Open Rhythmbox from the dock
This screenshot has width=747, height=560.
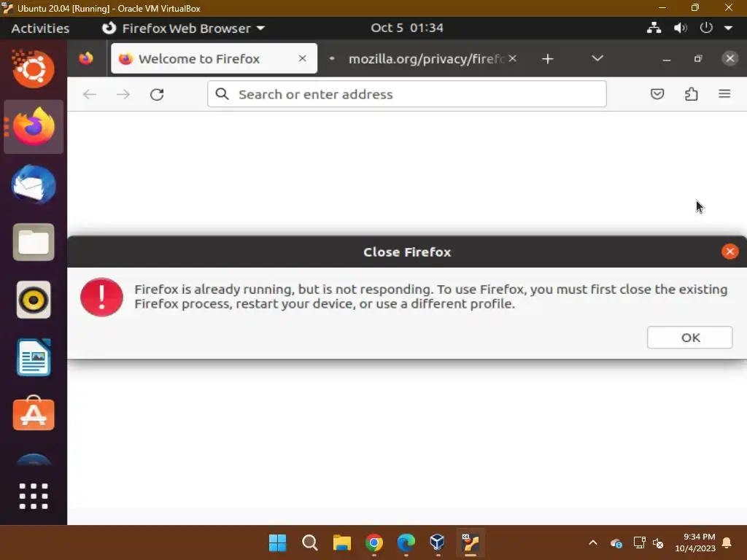[34, 300]
